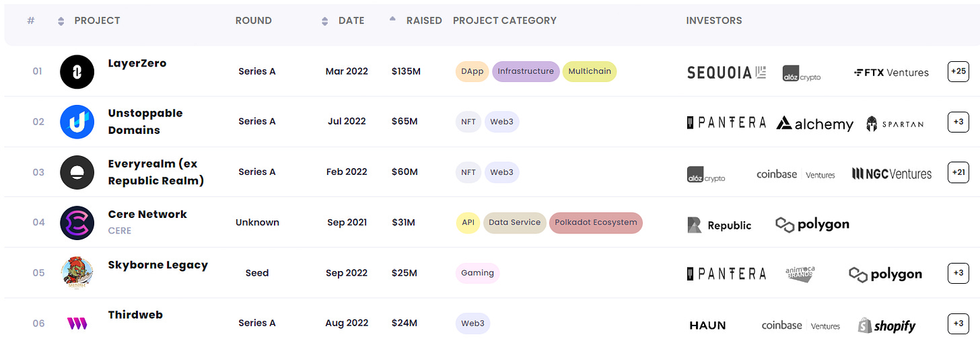The image size is (980, 343).
Task: Select the Data Service category tag
Action: tap(515, 223)
